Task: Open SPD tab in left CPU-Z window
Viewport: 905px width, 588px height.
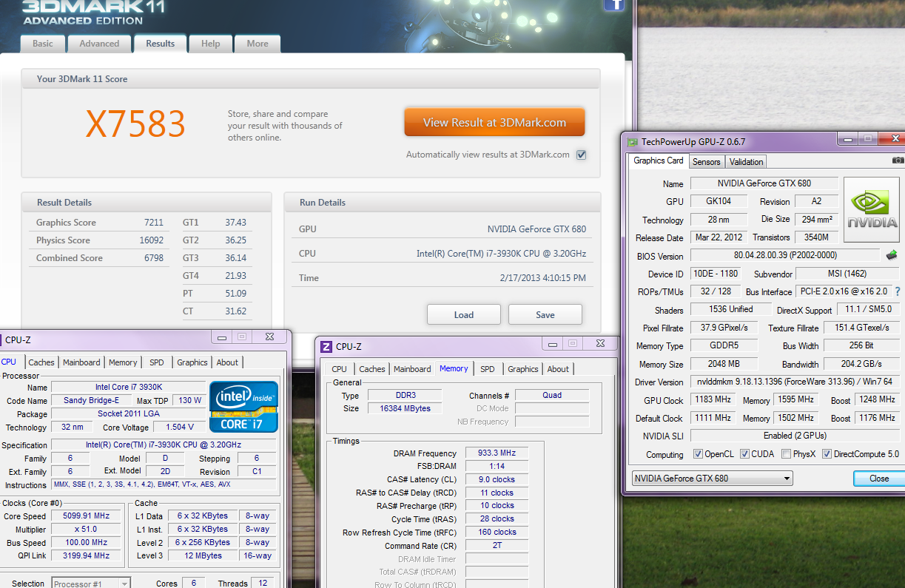Action: 157,362
